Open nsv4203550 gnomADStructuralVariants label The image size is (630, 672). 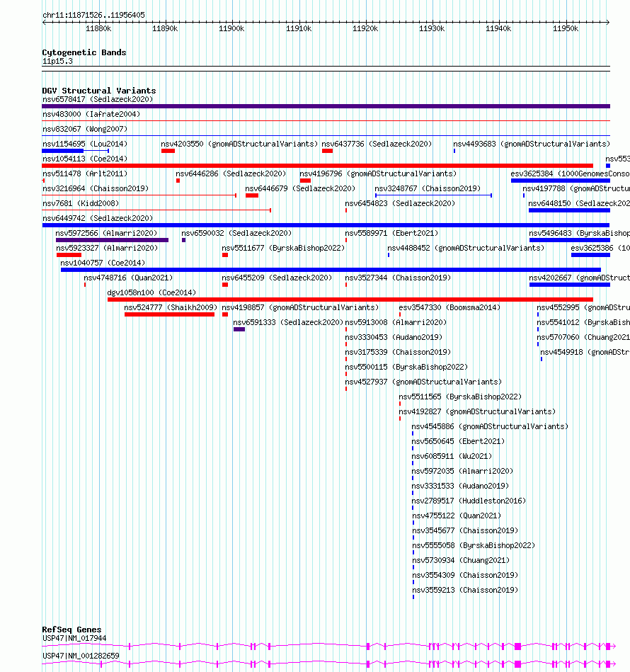coord(239,144)
